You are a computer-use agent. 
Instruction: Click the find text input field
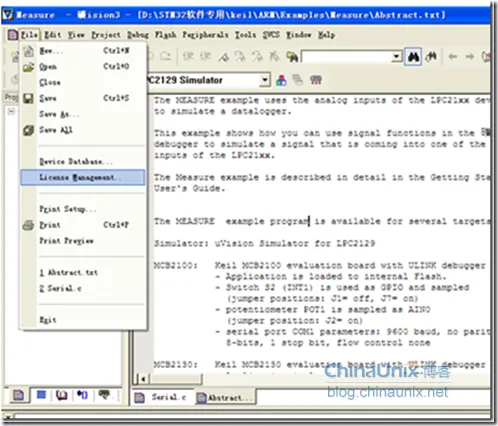(x=347, y=57)
